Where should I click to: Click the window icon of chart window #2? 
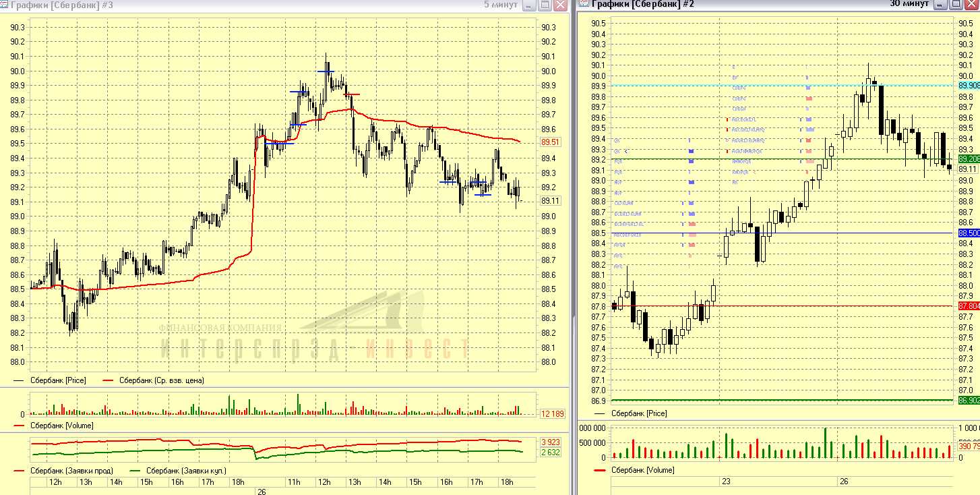point(582,3)
